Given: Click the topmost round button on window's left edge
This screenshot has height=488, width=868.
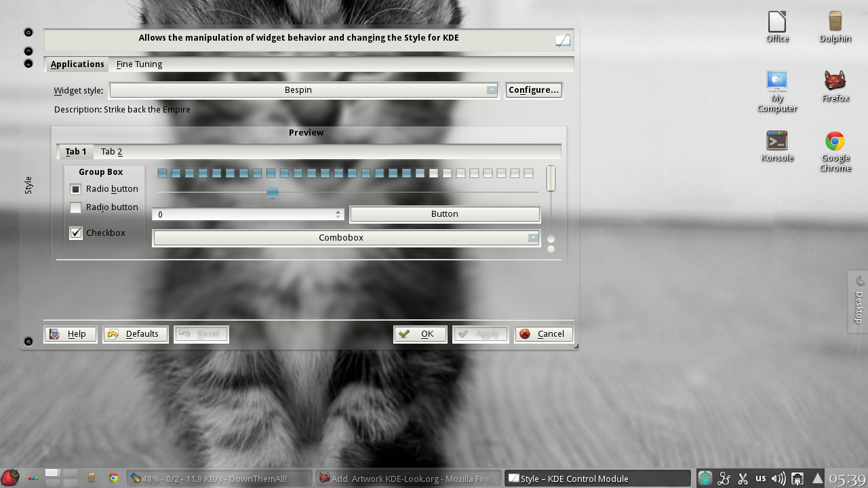Looking at the screenshot, I should 28,33.
